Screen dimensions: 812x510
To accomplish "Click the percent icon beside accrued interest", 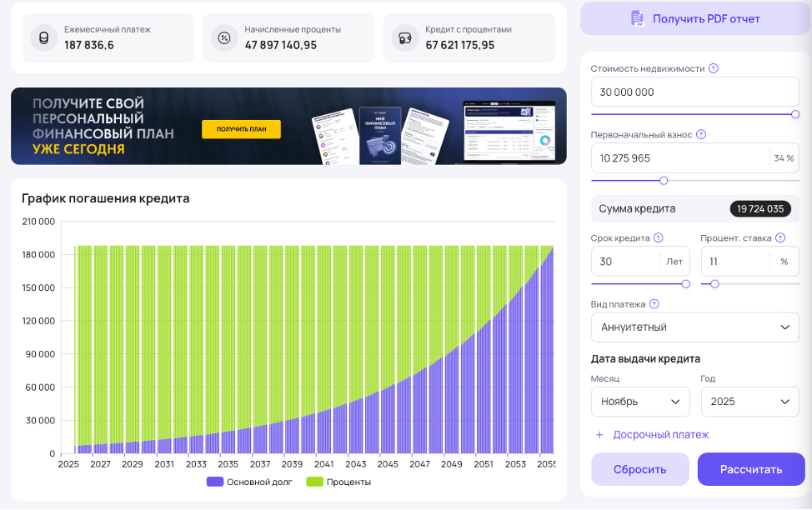I will [224, 37].
